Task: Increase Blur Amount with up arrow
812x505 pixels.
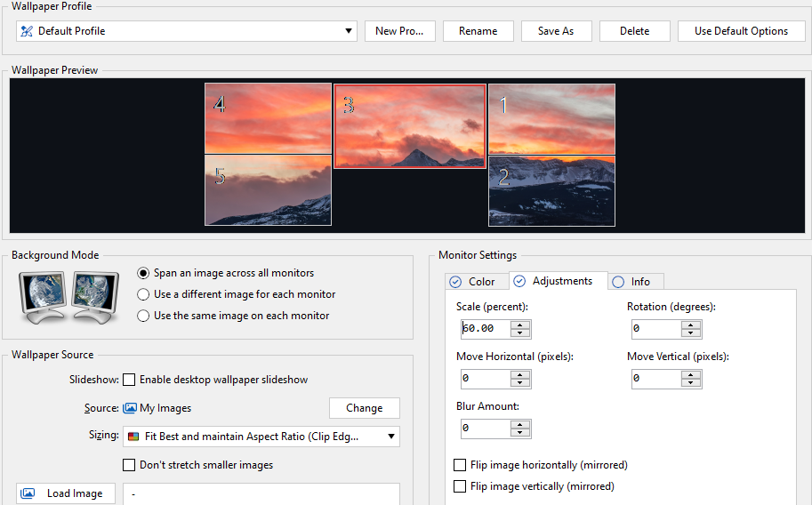Action: coord(521,423)
